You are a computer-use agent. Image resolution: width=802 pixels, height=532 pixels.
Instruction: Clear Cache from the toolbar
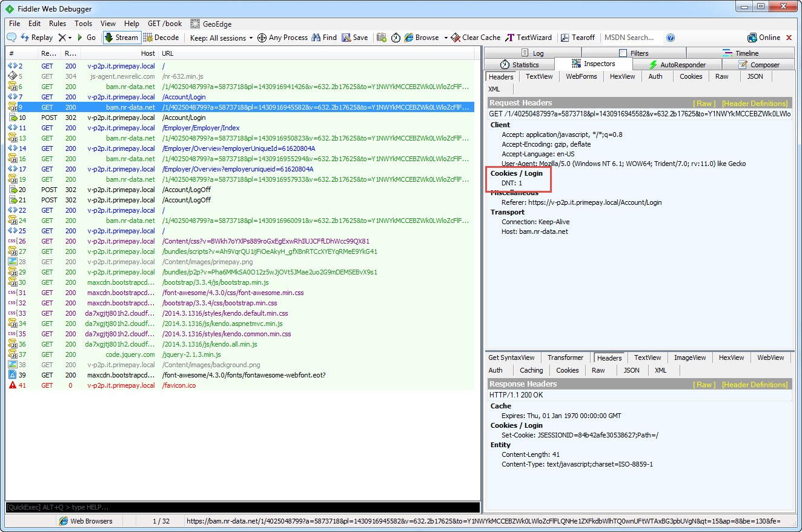coord(476,38)
